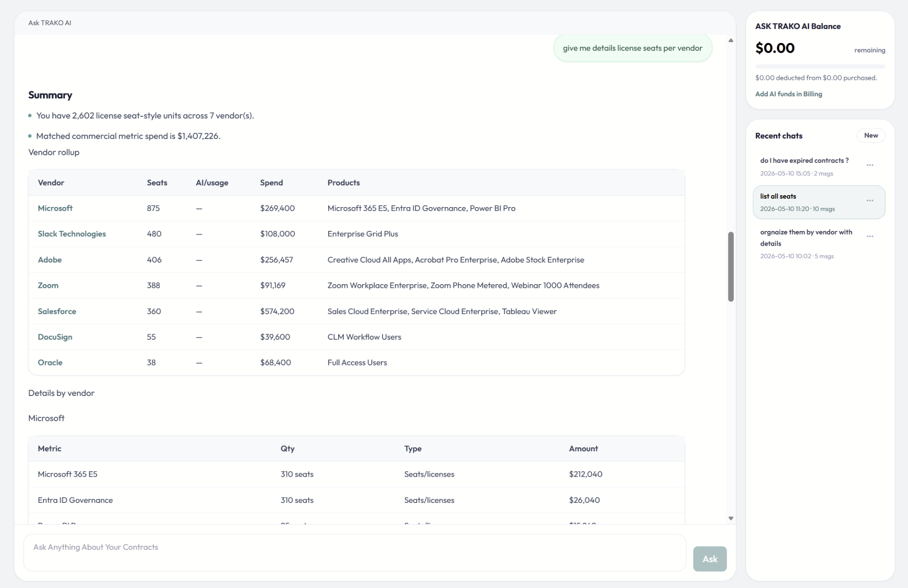Click the Ask TRAKO AI panel title
This screenshot has height=588, width=908.
pos(50,23)
